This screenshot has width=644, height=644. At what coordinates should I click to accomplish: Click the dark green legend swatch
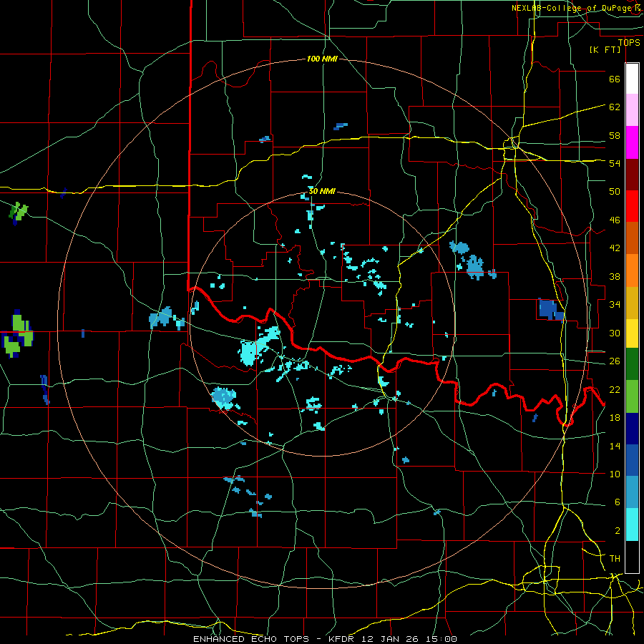(632, 364)
